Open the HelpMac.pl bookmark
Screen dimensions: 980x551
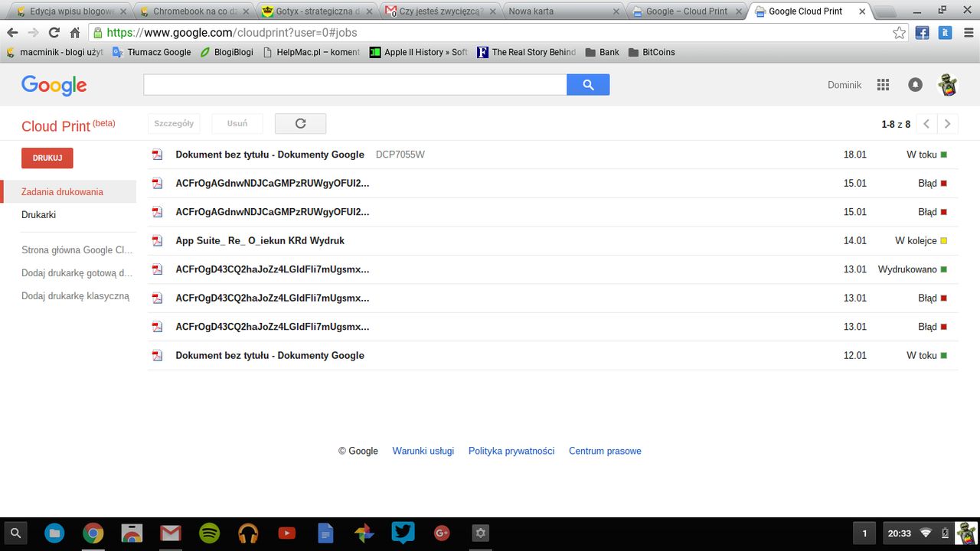click(x=311, y=52)
